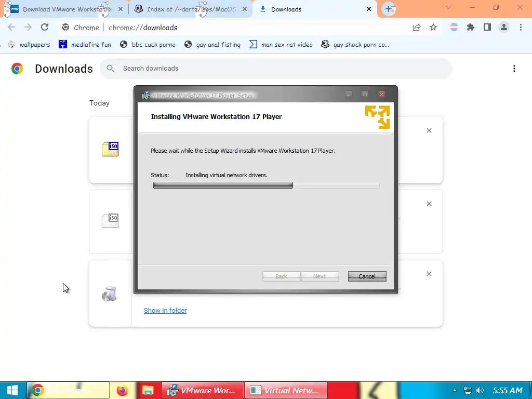Click the Chrome taskbar button

(x=68, y=391)
